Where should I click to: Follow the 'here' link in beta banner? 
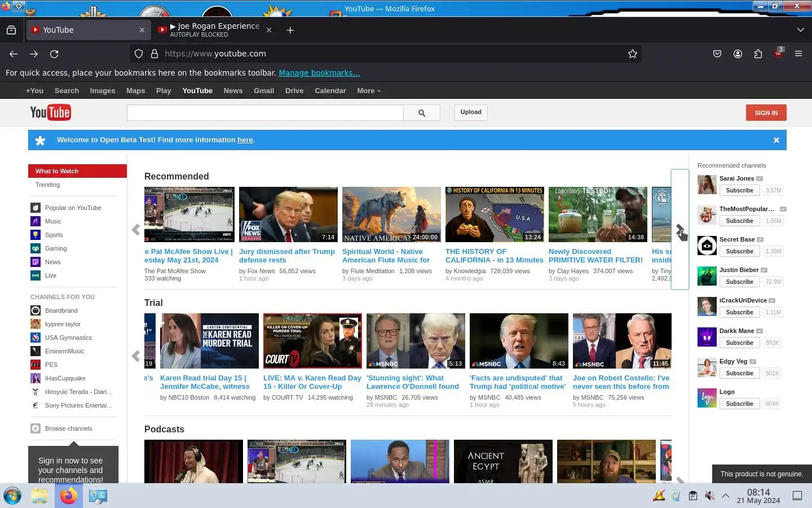(x=245, y=140)
